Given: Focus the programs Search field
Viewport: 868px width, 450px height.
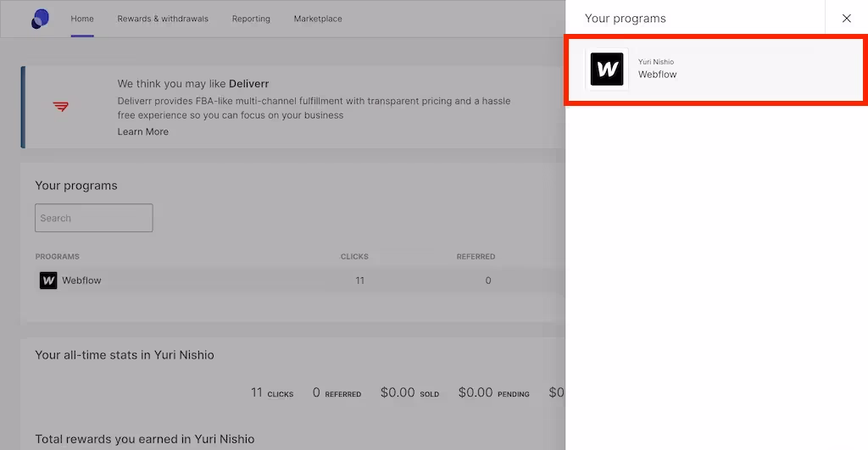Looking at the screenshot, I should click(x=93, y=218).
